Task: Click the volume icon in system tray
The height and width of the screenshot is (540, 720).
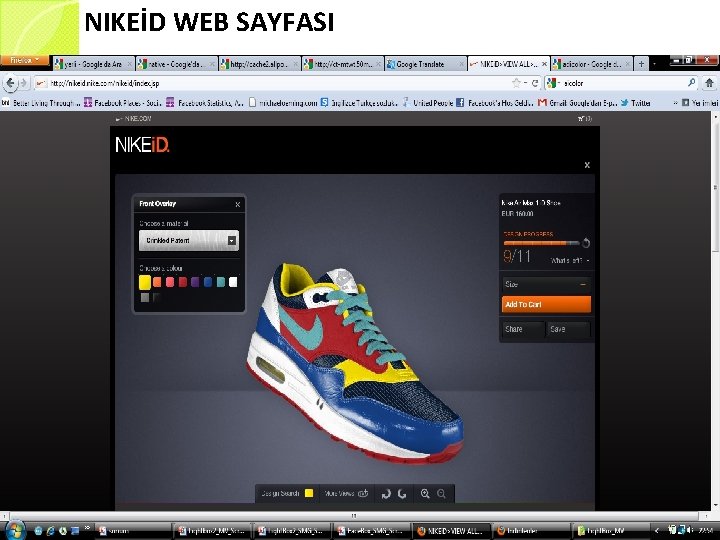Action: point(690,529)
